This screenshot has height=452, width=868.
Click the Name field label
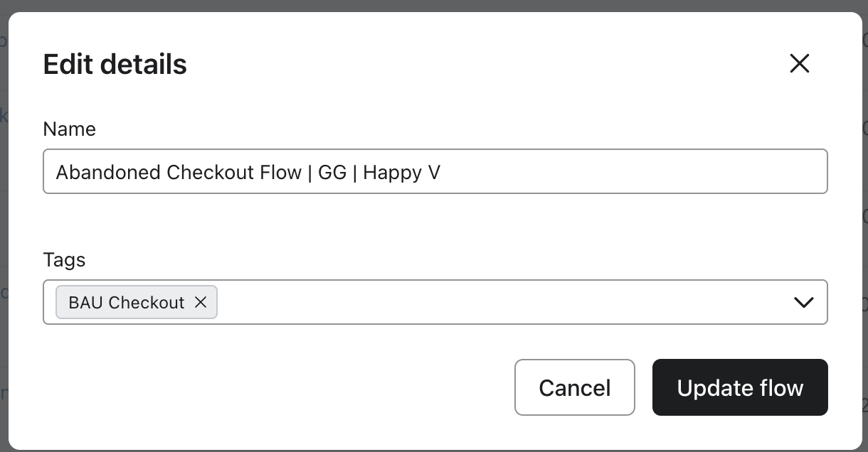click(69, 129)
